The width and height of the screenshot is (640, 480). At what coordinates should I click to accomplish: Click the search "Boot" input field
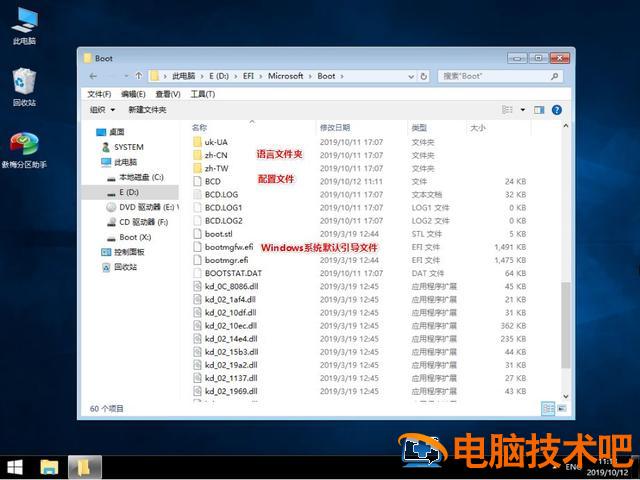click(x=495, y=76)
